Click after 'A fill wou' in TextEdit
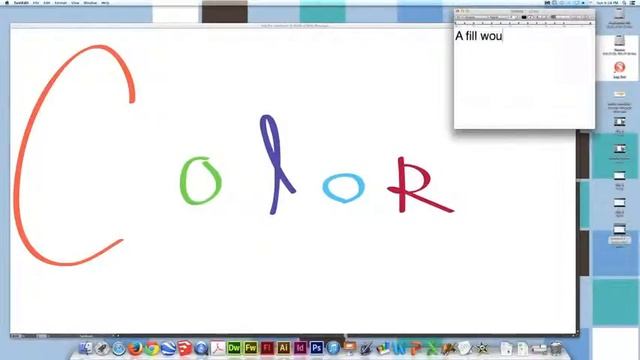Screen dimensions: 640x360 click(x=503, y=36)
